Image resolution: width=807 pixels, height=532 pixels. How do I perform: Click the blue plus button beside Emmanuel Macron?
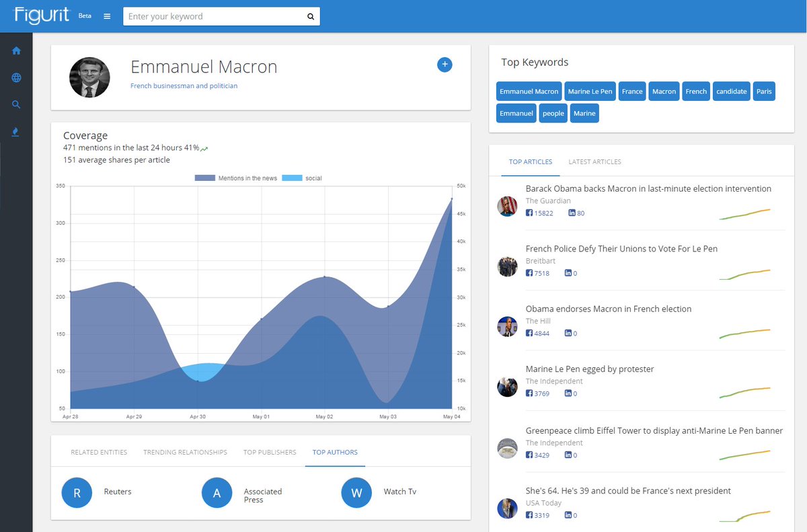click(x=445, y=65)
